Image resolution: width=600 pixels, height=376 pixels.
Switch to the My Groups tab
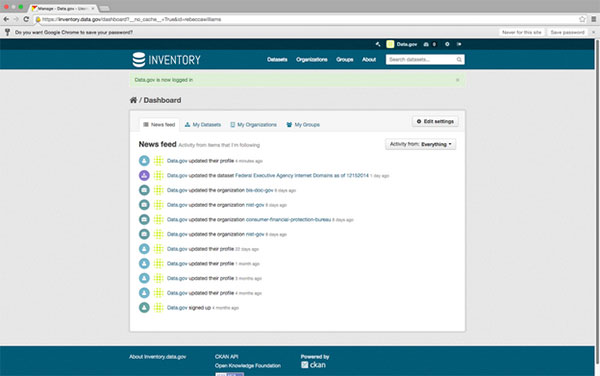coord(303,125)
